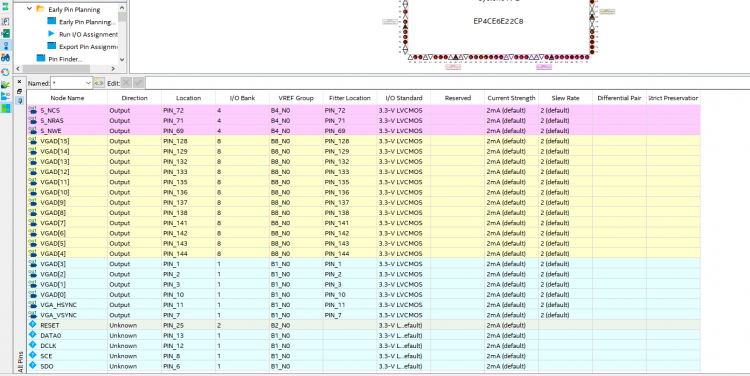Screen dimensions: 750x376
Task: Click the EP4CE6E22C8 device label in package view
Action: point(498,21)
